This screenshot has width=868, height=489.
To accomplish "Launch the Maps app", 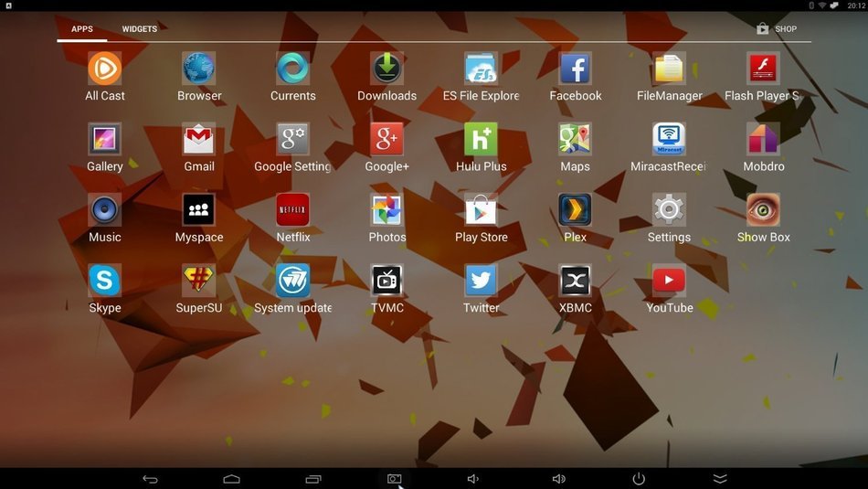I will click(x=575, y=138).
